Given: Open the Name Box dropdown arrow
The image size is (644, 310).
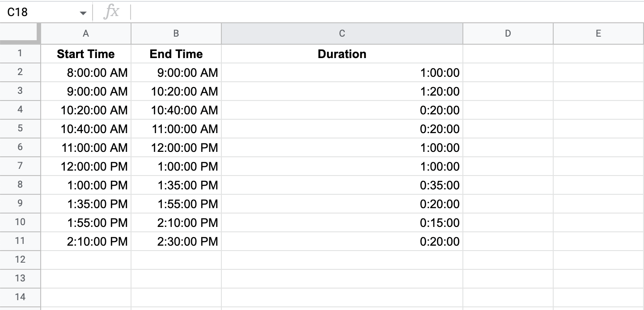Looking at the screenshot, I should [x=83, y=13].
